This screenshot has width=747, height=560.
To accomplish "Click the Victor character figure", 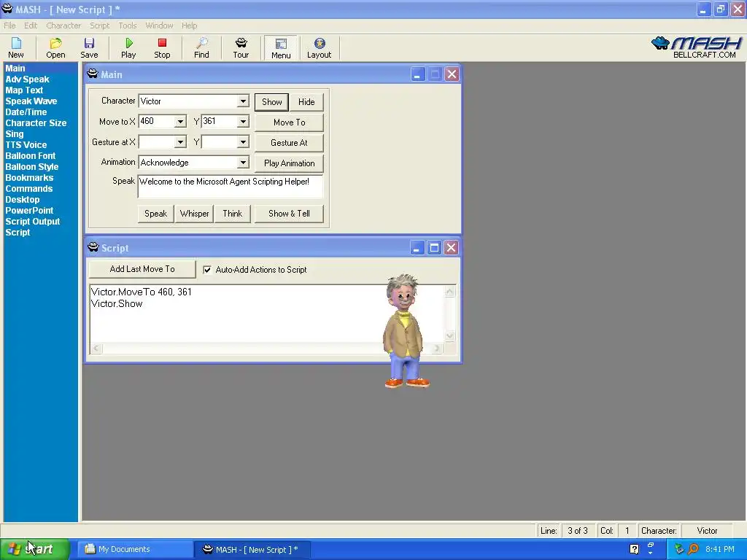I will [406, 331].
